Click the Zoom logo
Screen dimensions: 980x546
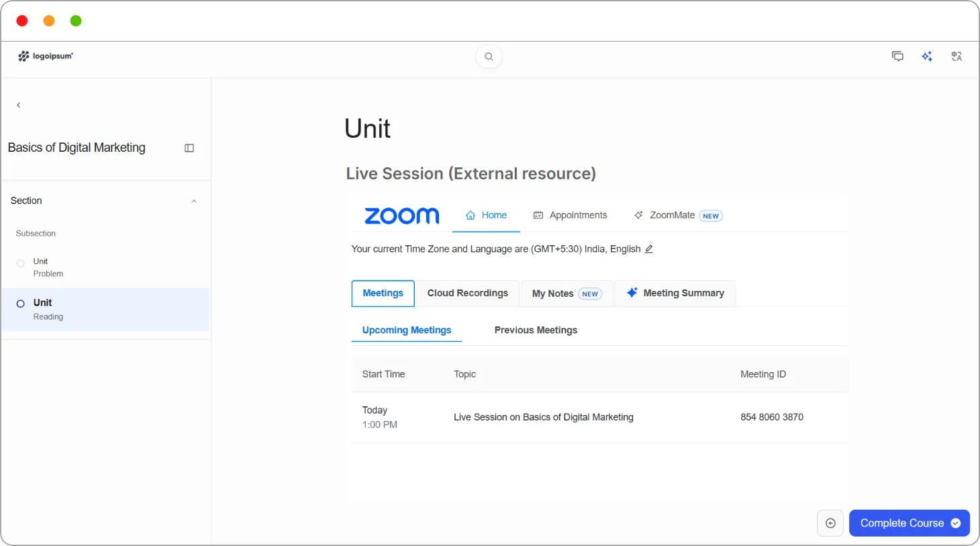tap(402, 216)
